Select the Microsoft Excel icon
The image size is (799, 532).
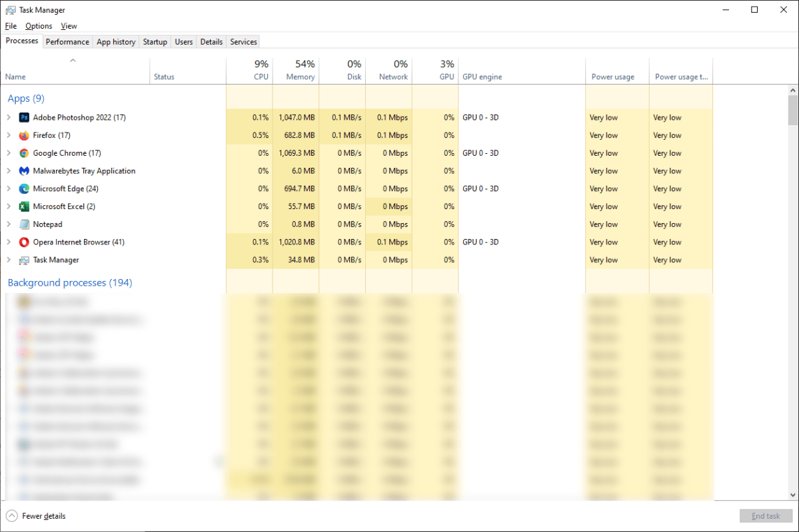coord(24,206)
